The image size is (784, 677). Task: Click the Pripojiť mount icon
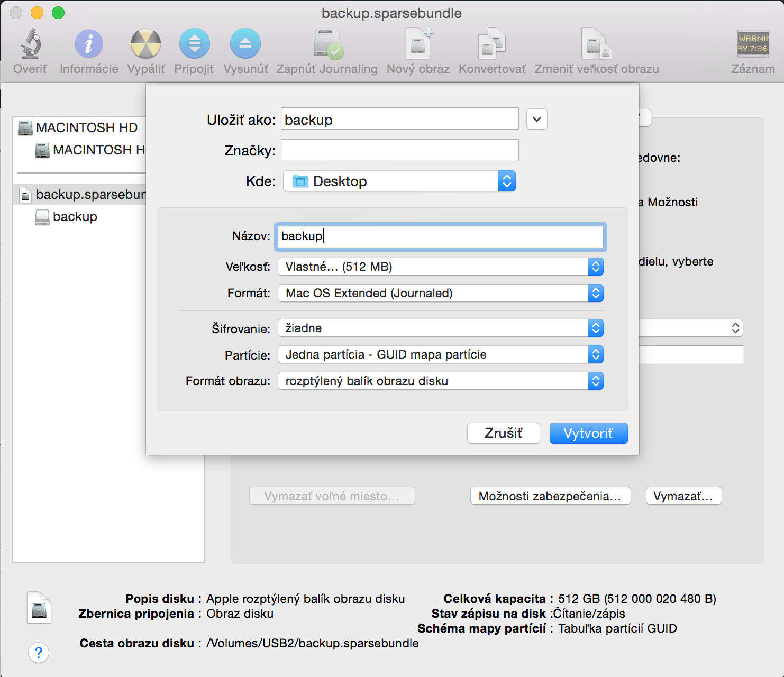(x=194, y=43)
